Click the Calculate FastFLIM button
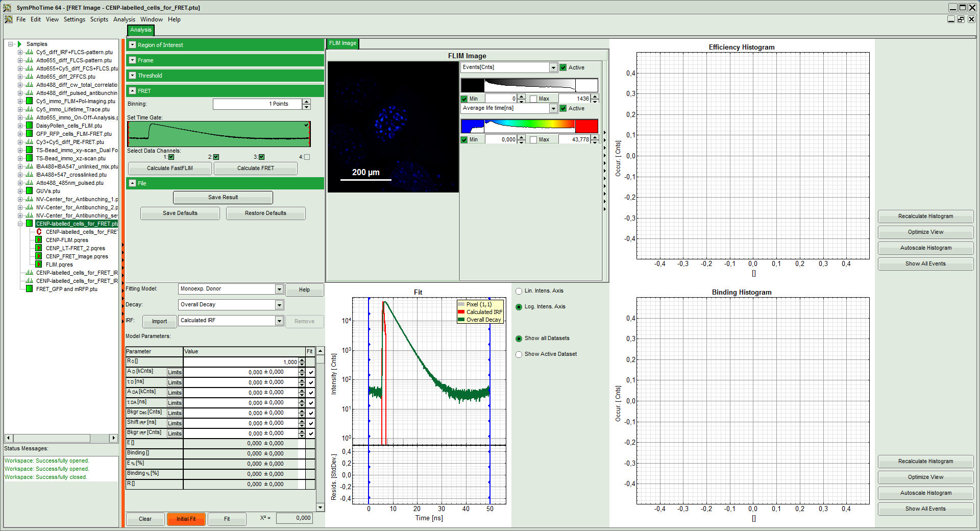 pos(170,168)
